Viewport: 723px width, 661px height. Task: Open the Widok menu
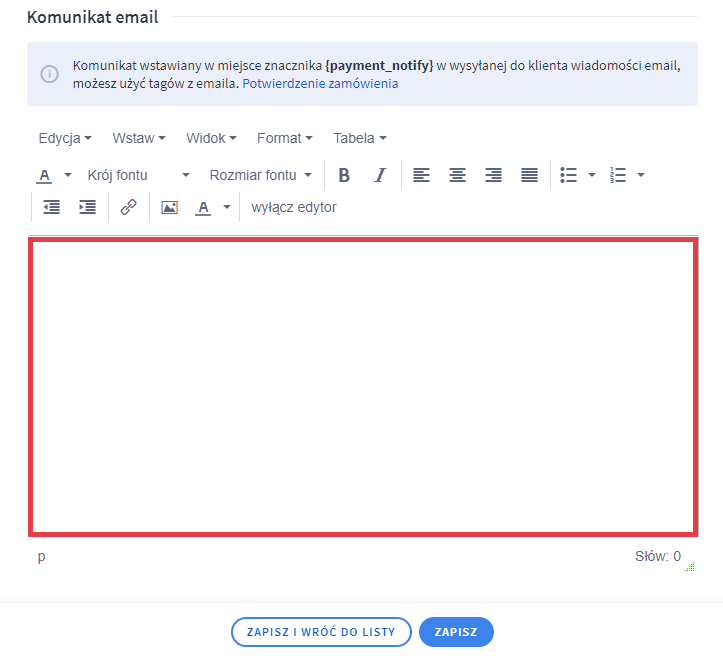coord(211,138)
